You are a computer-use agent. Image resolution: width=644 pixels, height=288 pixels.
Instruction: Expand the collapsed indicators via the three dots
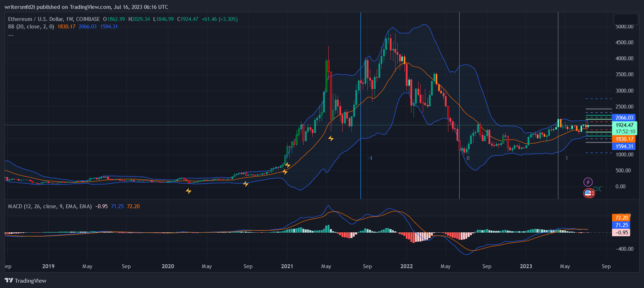click(x=11, y=35)
